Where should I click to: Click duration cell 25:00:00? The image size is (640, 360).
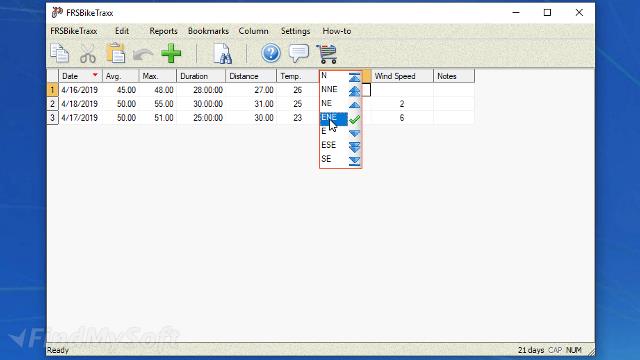(201, 118)
